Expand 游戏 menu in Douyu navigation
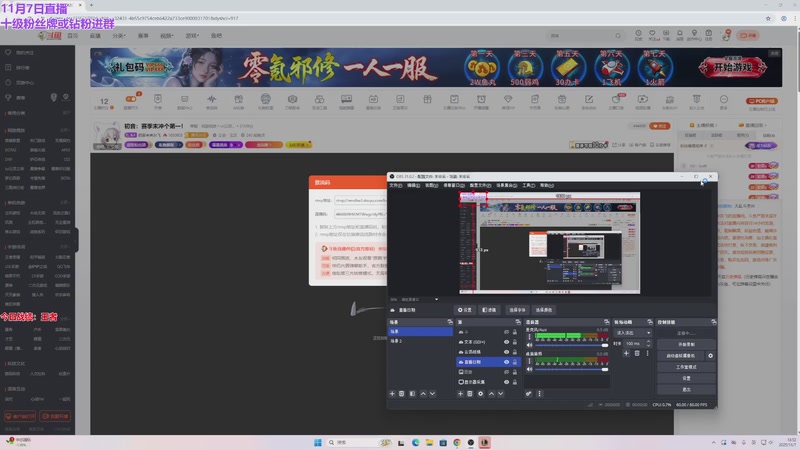 point(192,36)
